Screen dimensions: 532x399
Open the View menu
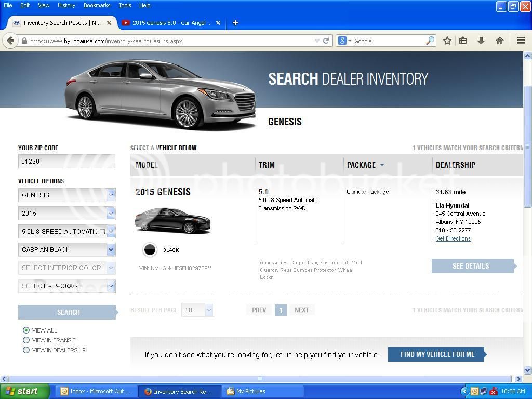[44, 5]
